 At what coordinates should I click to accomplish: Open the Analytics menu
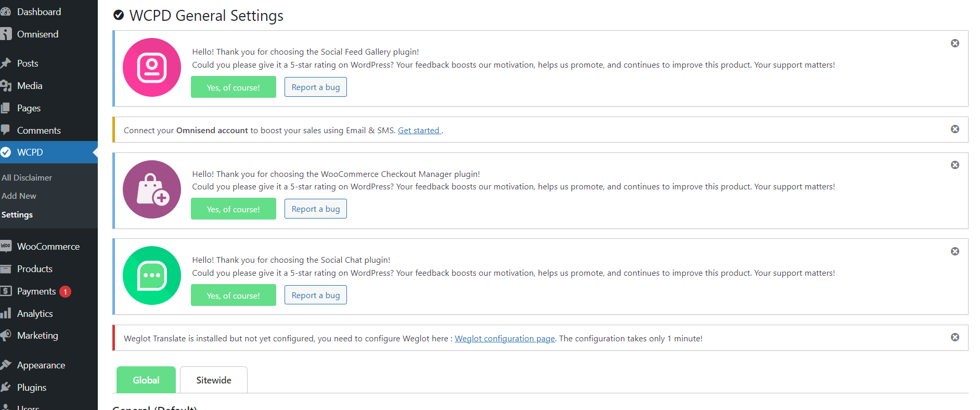pos(35,314)
